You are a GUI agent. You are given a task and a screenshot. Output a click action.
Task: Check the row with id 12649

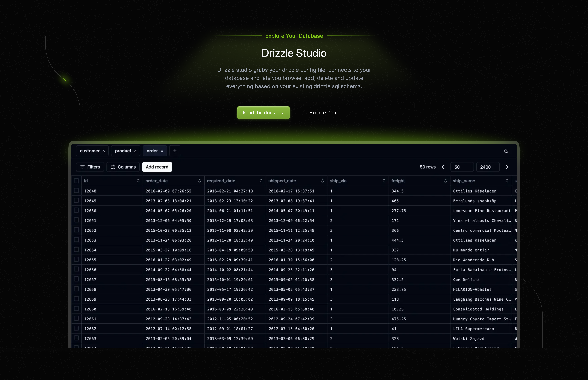click(76, 200)
